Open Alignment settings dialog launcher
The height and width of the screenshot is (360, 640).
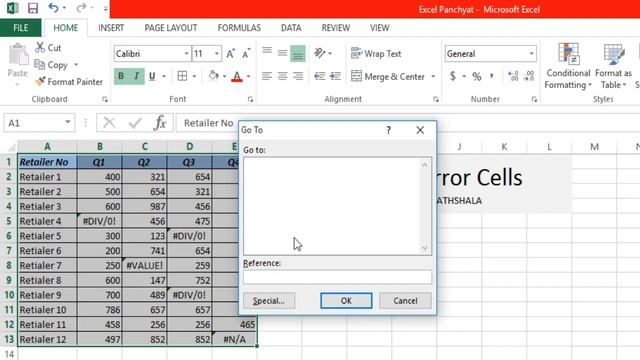[436, 99]
